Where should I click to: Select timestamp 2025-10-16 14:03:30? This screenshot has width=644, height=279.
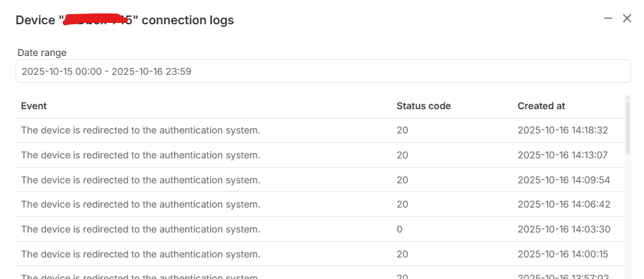point(564,229)
